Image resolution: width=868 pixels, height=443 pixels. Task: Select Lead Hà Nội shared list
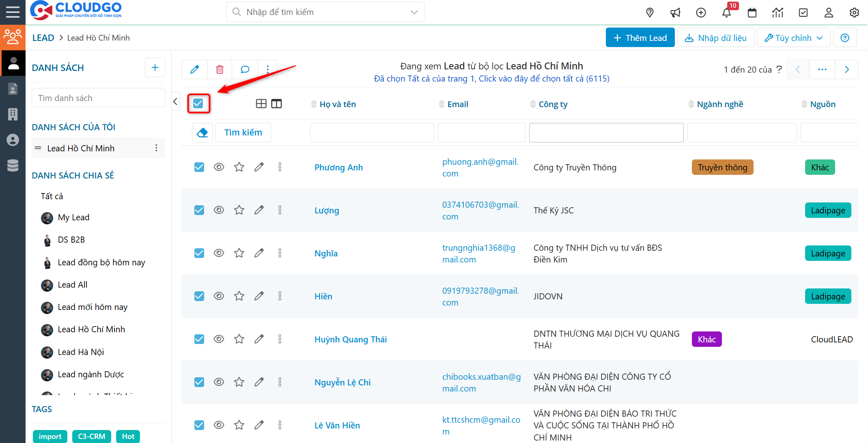pyautogui.click(x=81, y=352)
